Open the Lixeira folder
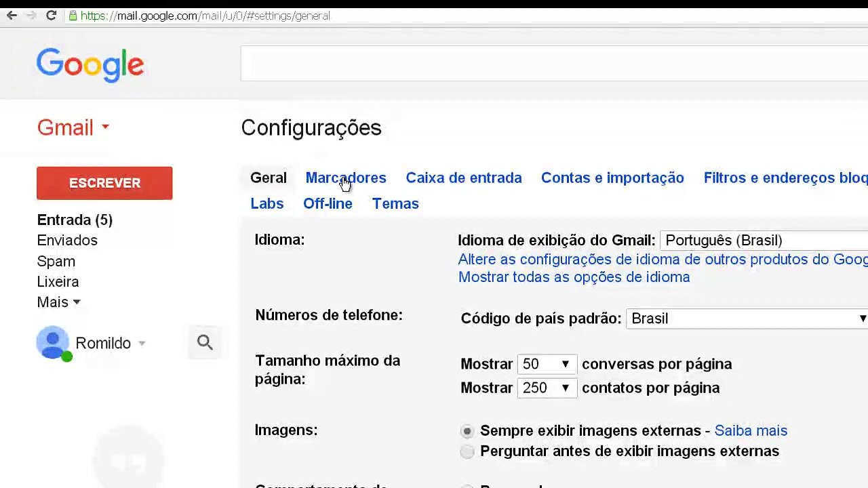The width and height of the screenshot is (868, 488). (x=58, y=281)
